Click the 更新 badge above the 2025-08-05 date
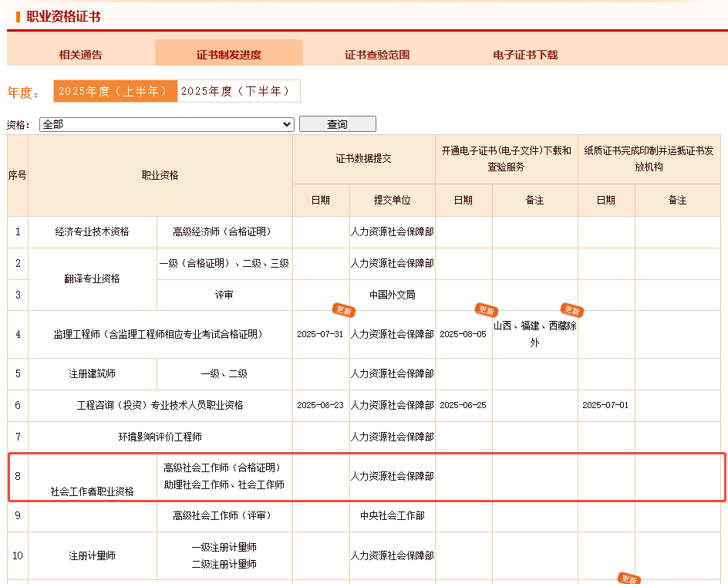 (486, 310)
